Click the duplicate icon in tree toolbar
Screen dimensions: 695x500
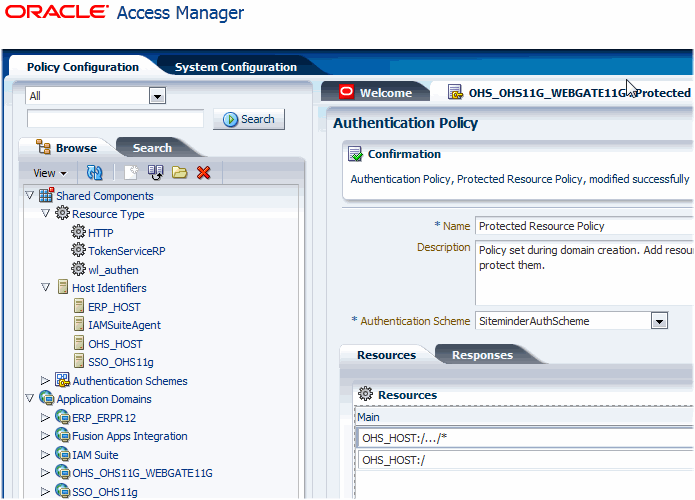(156, 172)
